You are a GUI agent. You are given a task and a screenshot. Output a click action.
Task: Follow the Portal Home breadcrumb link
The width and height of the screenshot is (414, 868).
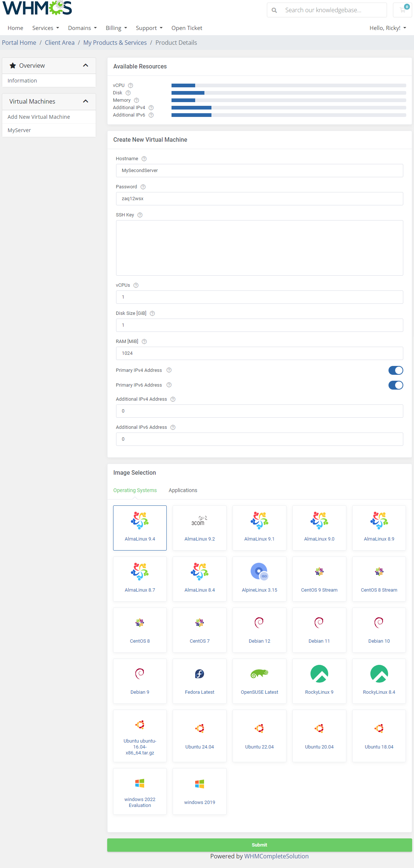click(x=19, y=43)
